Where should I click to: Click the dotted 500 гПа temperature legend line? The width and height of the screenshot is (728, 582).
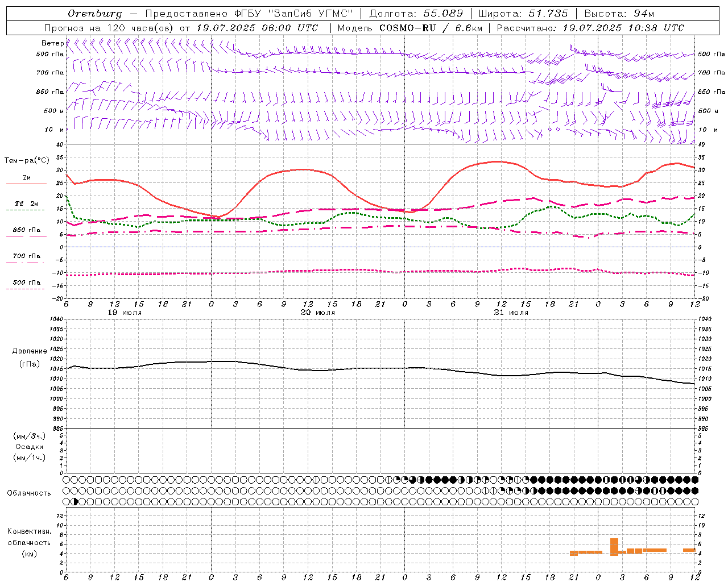[x=26, y=289]
